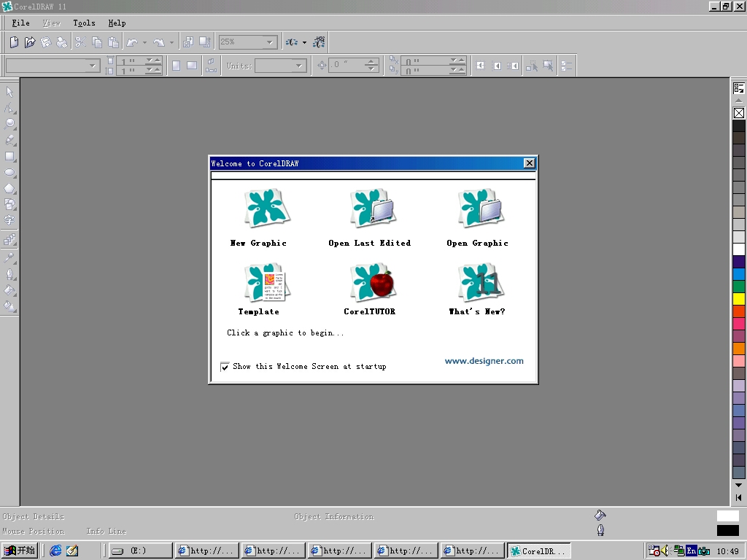Open the color palette flyout menu
This screenshot has height=560, width=747.
click(x=739, y=88)
